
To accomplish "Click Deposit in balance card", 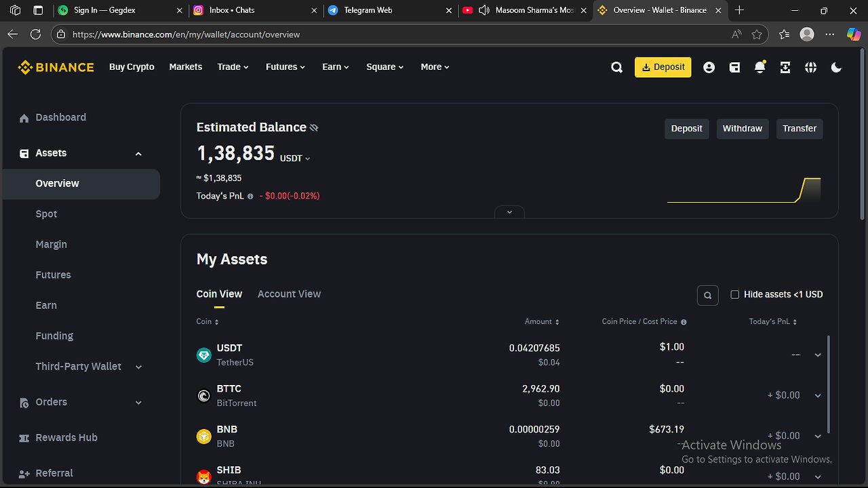I will click(686, 129).
